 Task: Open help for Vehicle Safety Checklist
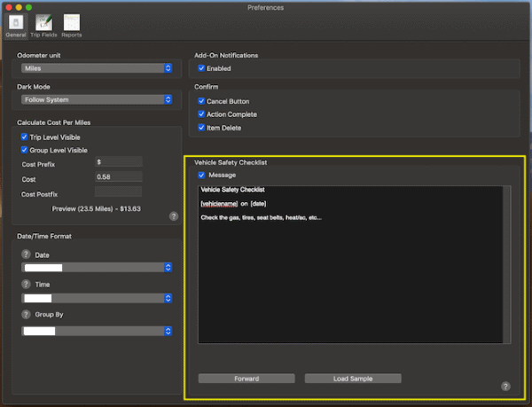pos(505,387)
